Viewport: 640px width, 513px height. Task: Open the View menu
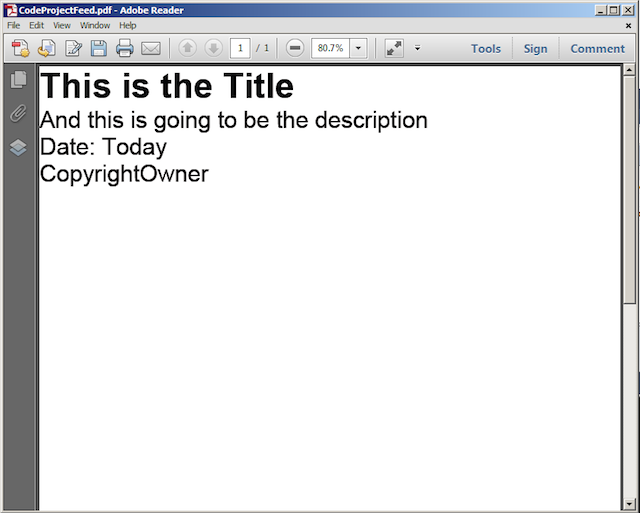[x=62, y=25]
